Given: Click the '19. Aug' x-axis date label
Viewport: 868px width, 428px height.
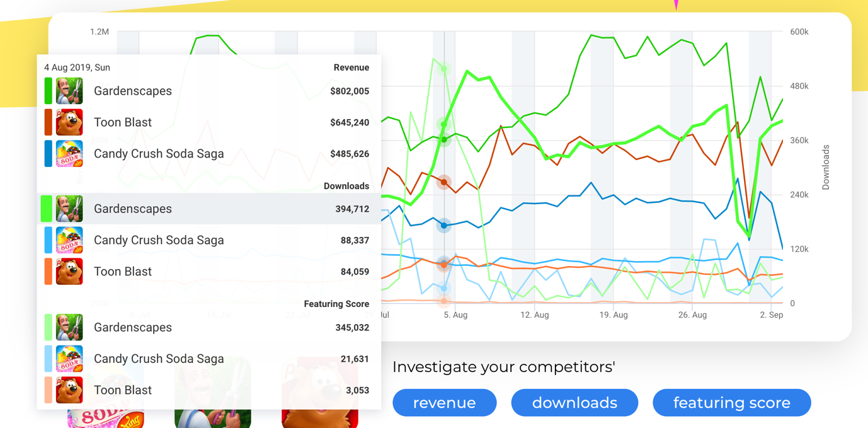Looking at the screenshot, I should (614, 315).
